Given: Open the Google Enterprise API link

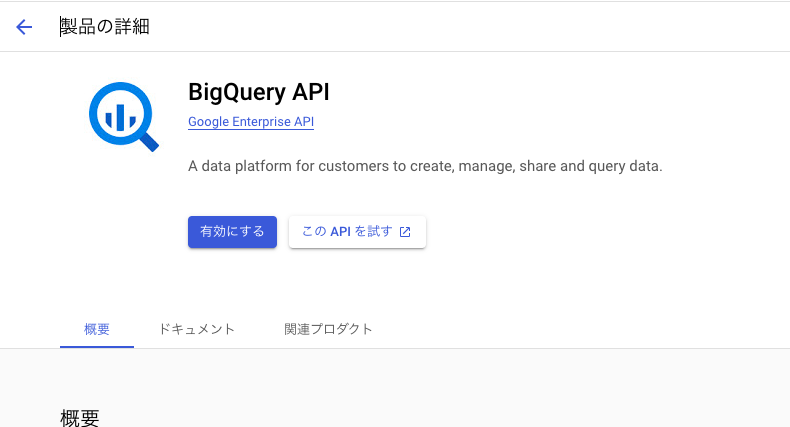Looking at the screenshot, I should (251, 122).
